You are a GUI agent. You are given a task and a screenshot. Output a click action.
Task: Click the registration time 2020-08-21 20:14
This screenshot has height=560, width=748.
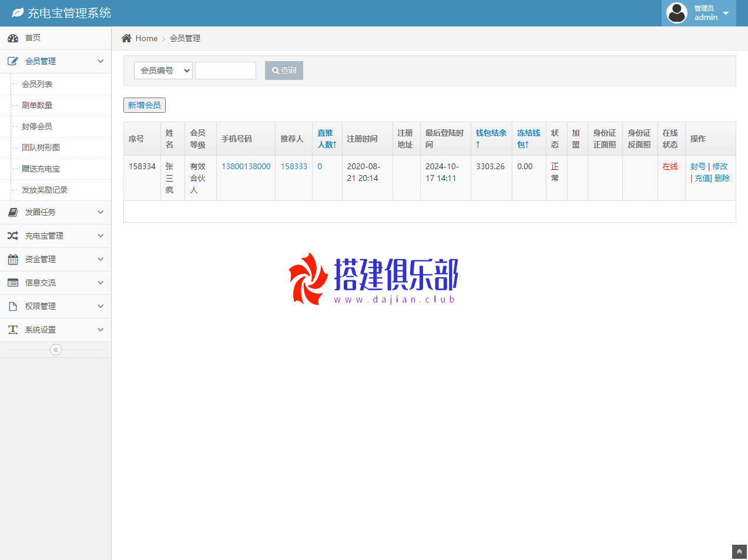click(364, 172)
